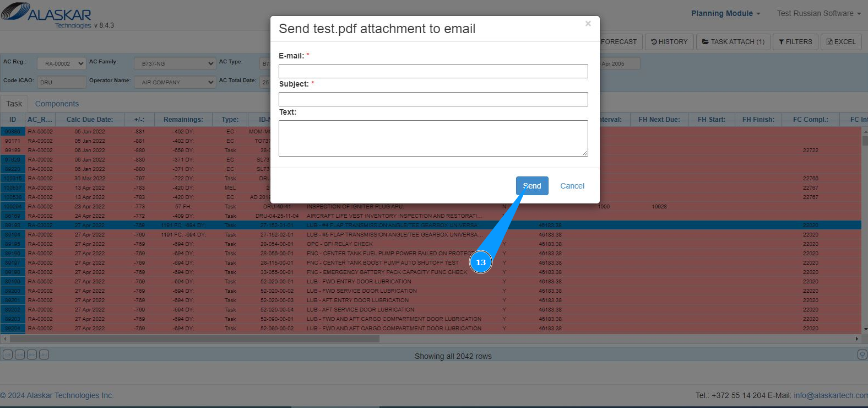Expand the AC Family dropdown B737-NG
The image size is (868, 408).
(x=175, y=64)
